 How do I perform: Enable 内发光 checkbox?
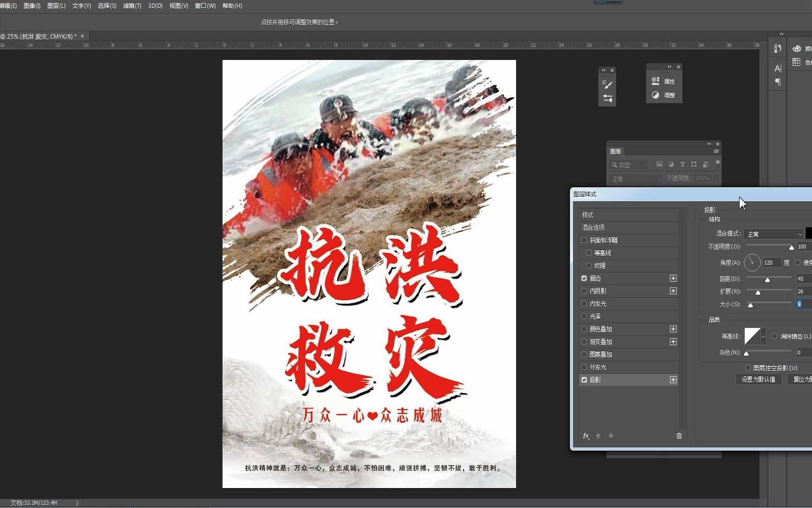coord(584,303)
